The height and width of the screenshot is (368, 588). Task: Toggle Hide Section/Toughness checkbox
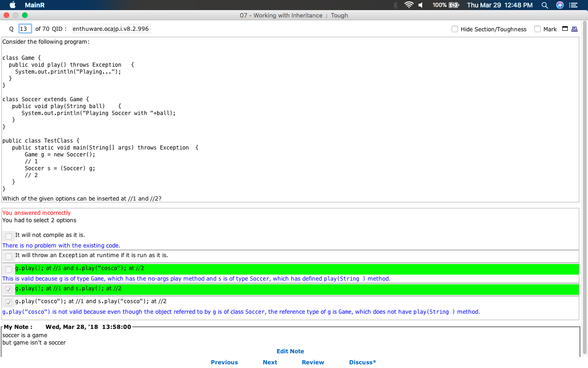[x=455, y=29]
